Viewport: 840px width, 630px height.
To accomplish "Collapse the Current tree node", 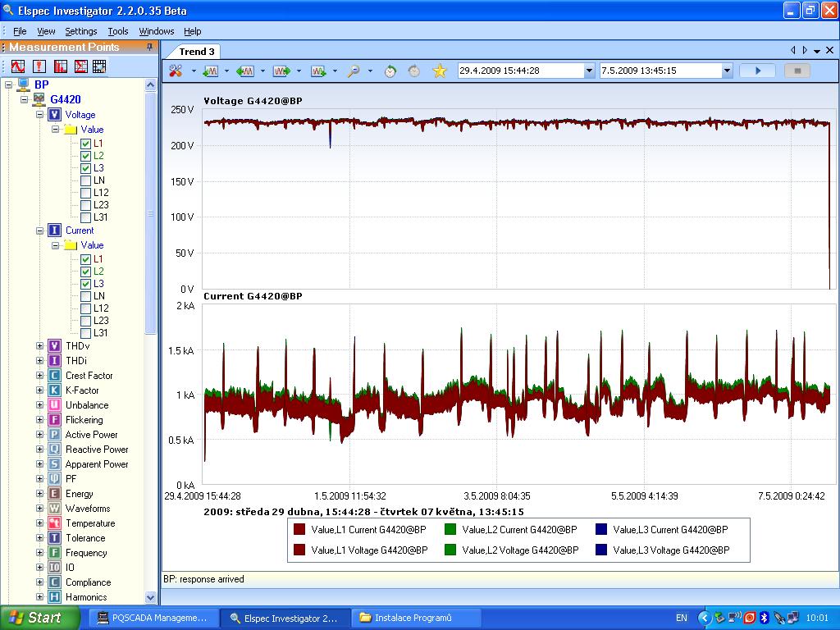I will [39, 231].
